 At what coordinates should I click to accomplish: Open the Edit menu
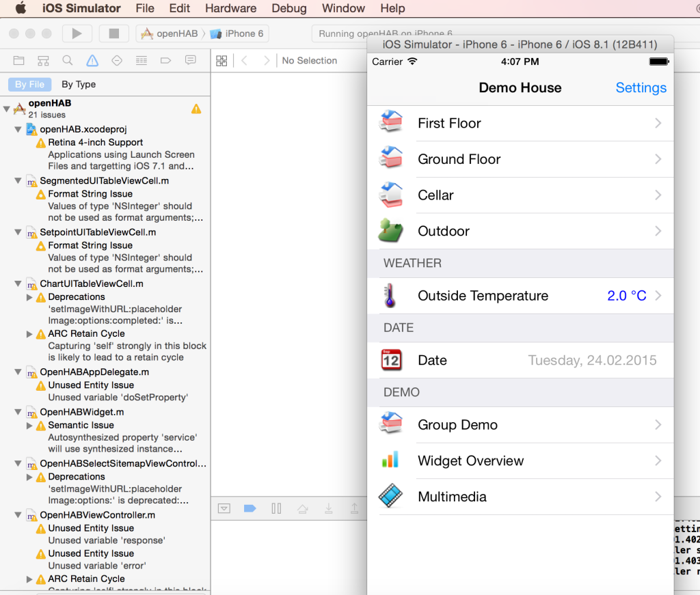coord(180,8)
